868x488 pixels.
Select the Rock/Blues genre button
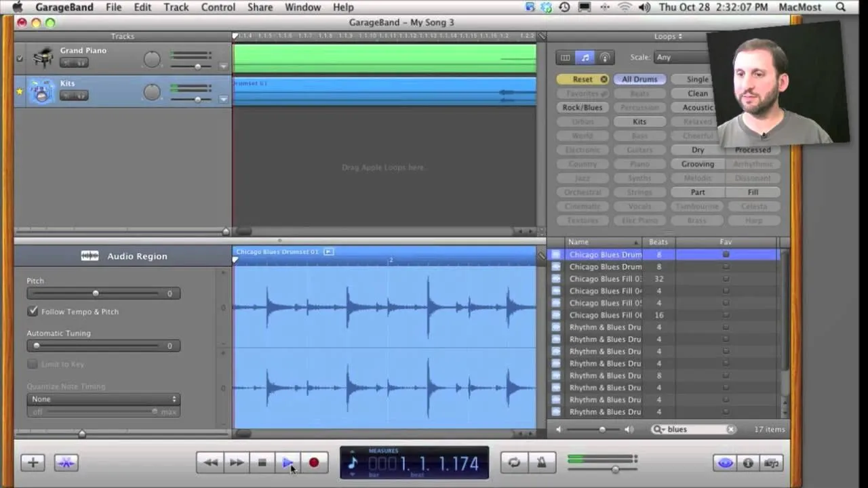point(583,107)
